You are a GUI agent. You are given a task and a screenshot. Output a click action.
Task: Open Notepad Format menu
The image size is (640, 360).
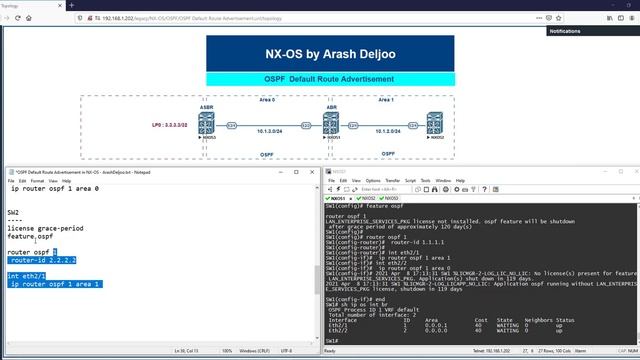click(x=37, y=181)
